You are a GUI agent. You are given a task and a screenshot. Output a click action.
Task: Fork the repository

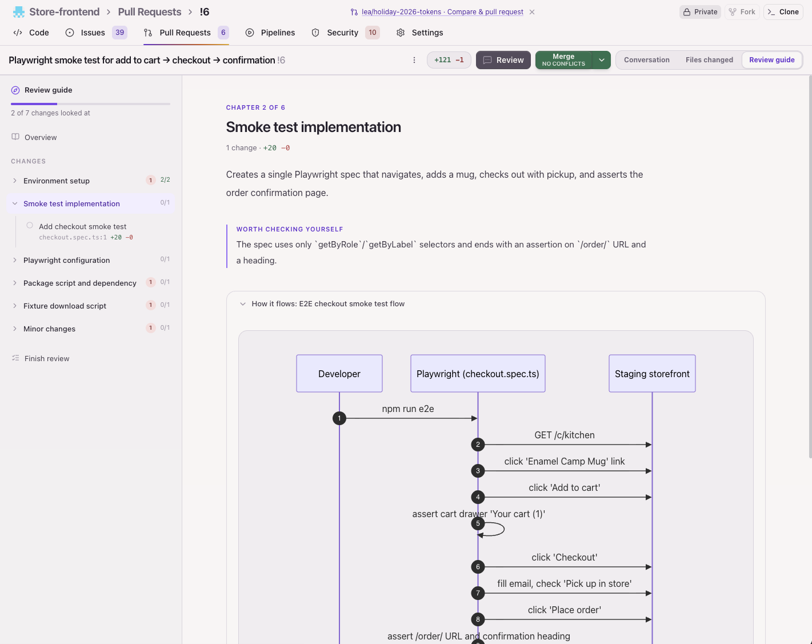point(742,12)
